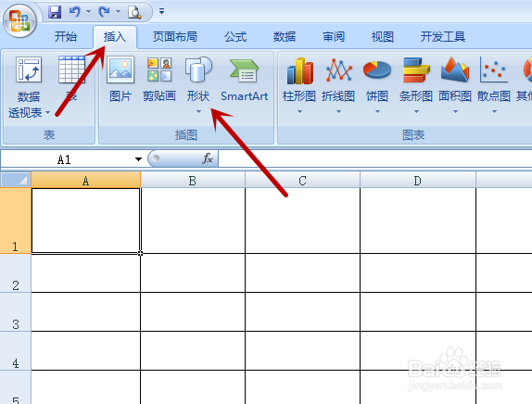Screen dimensions: 532x404
Task: Expand the Scatter chart (散点图) dropdown arrow
Action: 494,111
